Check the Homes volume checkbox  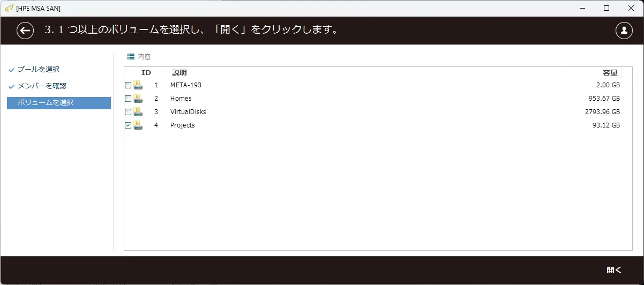coord(128,99)
